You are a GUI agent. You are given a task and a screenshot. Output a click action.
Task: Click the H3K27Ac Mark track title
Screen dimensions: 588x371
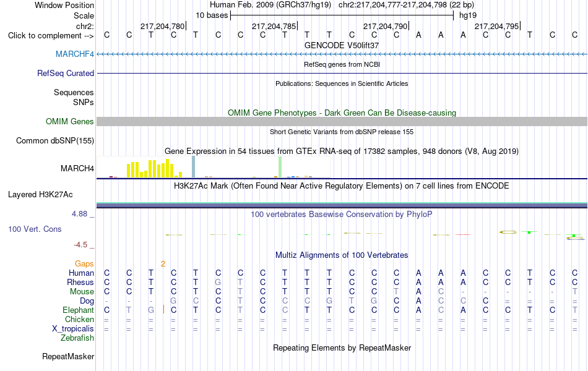pyautogui.click(x=342, y=186)
